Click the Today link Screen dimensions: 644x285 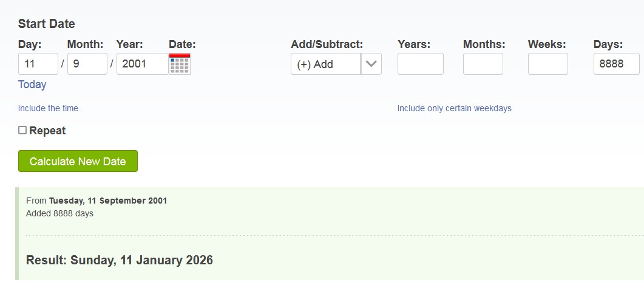32,84
